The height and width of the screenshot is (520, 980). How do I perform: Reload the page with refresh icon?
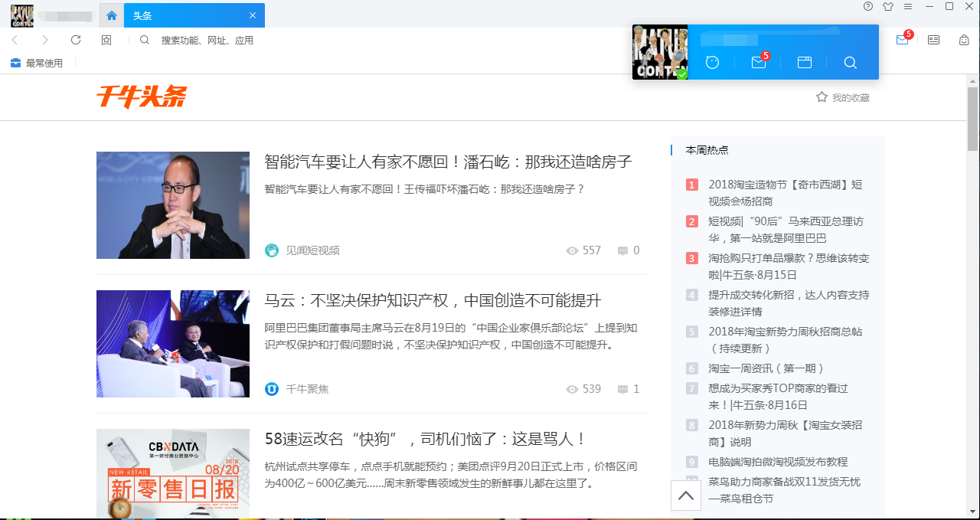click(76, 40)
